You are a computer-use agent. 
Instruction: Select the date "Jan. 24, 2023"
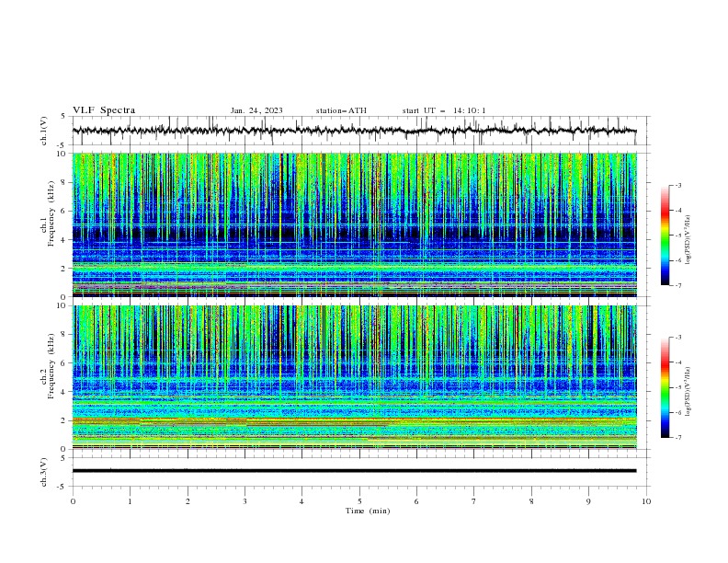tap(256, 110)
